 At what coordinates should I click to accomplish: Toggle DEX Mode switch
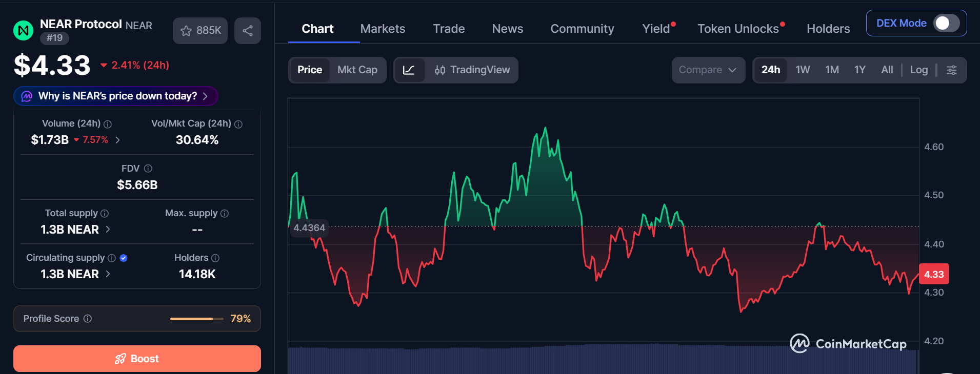tap(947, 23)
